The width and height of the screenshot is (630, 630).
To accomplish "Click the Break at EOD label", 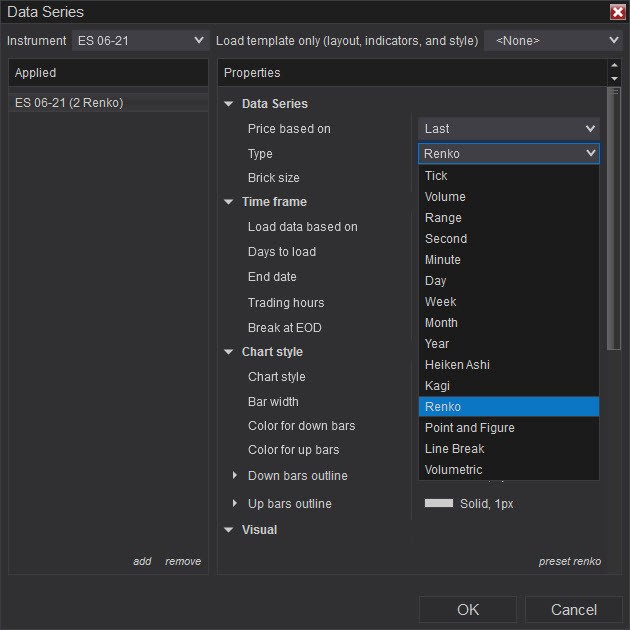I will (284, 328).
